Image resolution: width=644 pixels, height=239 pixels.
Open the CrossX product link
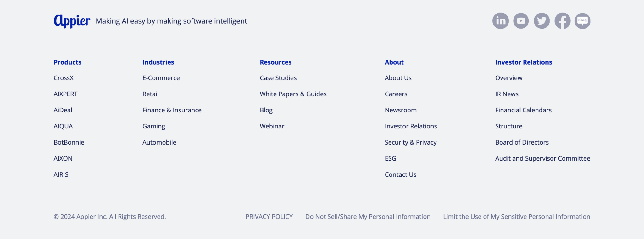pos(64,78)
